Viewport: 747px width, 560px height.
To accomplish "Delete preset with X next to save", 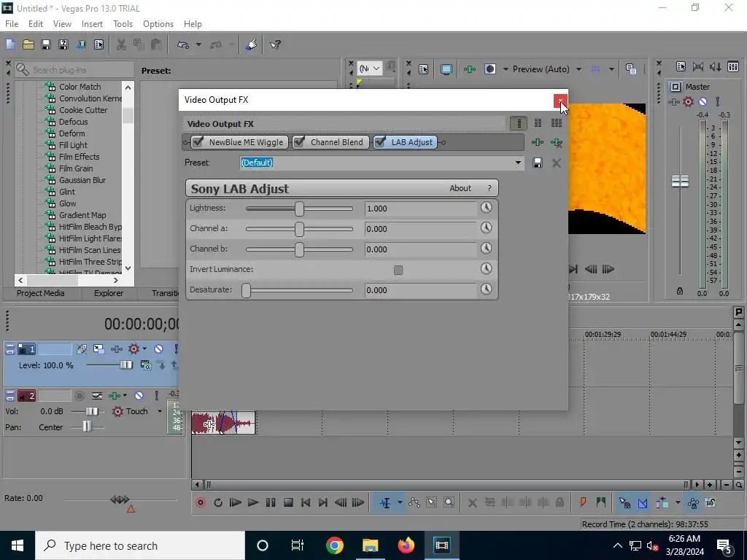I will pyautogui.click(x=556, y=163).
